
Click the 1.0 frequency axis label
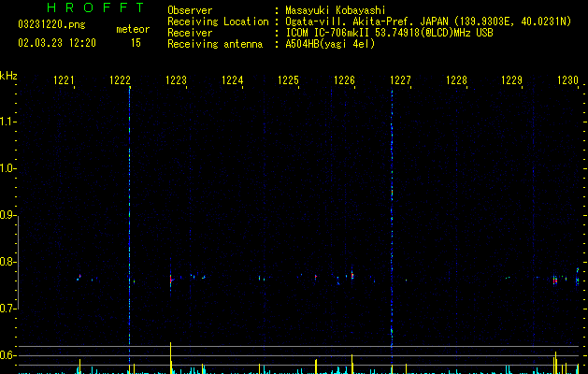pos(7,168)
